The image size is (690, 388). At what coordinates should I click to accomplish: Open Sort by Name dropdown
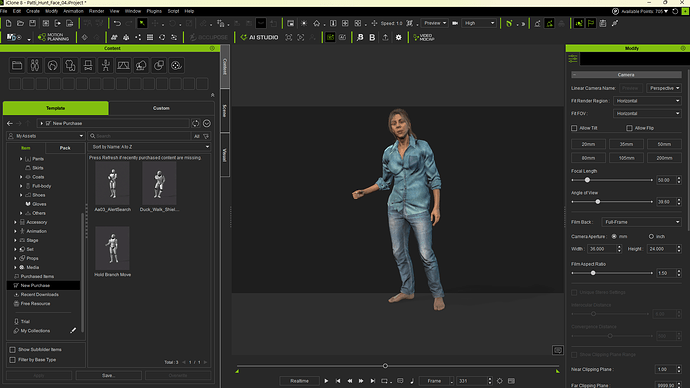point(150,147)
